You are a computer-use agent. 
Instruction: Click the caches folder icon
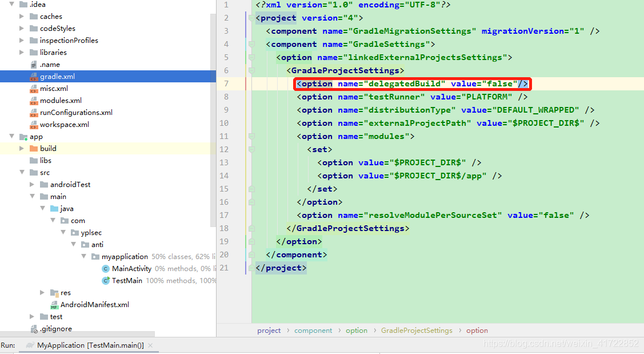tap(34, 17)
